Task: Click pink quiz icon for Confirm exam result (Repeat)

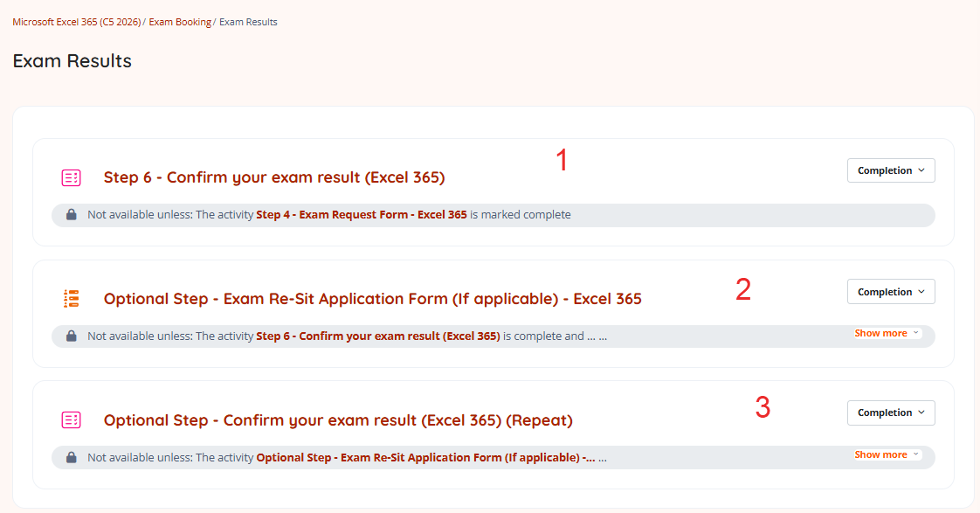Action: point(72,419)
